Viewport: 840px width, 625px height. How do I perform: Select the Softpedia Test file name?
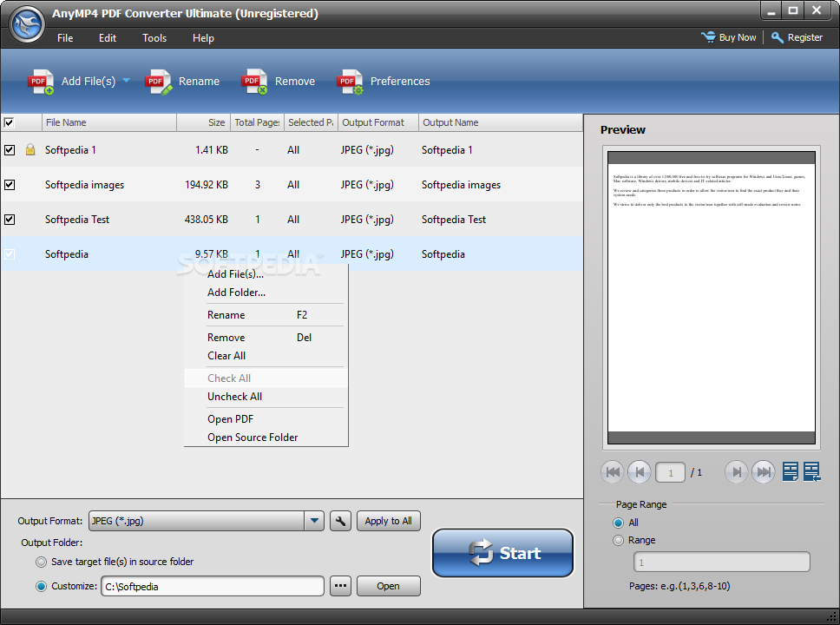[x=77, y=220]
